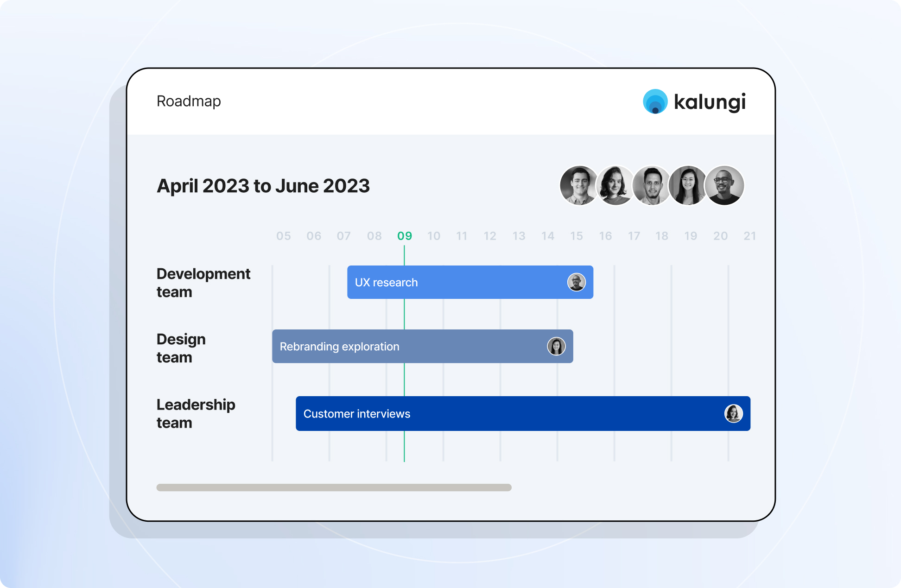This screenshot has height=588, width=901.
Task: Click the third team member avatar
Action: [x=651, y=185]
